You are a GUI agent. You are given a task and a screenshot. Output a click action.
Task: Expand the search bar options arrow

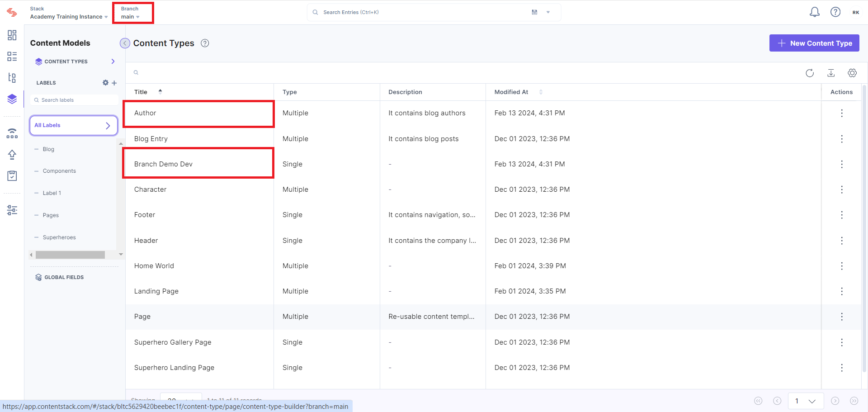click(548, 12)
